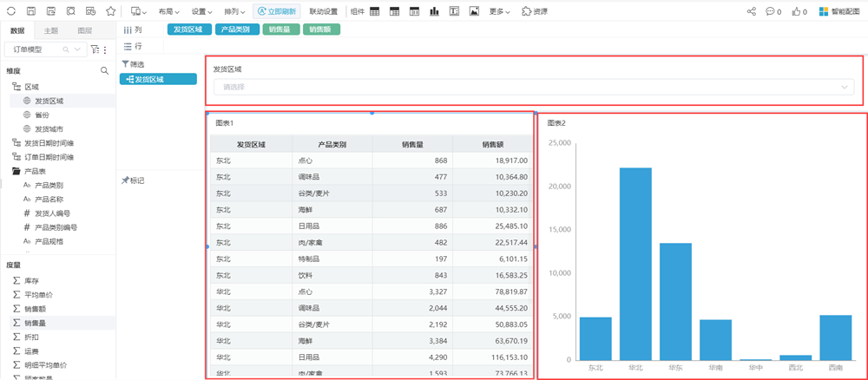Select 产品名称 in the dimension tree

click(49, 200)
